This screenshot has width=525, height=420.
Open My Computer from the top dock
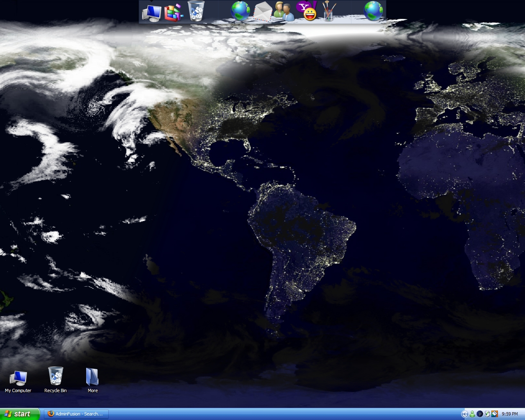(152, 13)
